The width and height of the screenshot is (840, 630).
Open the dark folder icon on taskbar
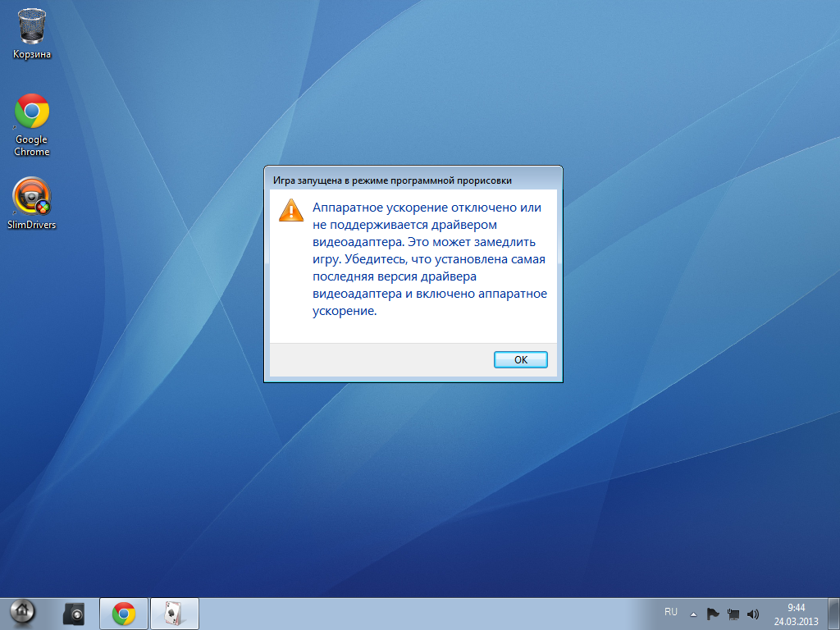(x=73, y=614)
